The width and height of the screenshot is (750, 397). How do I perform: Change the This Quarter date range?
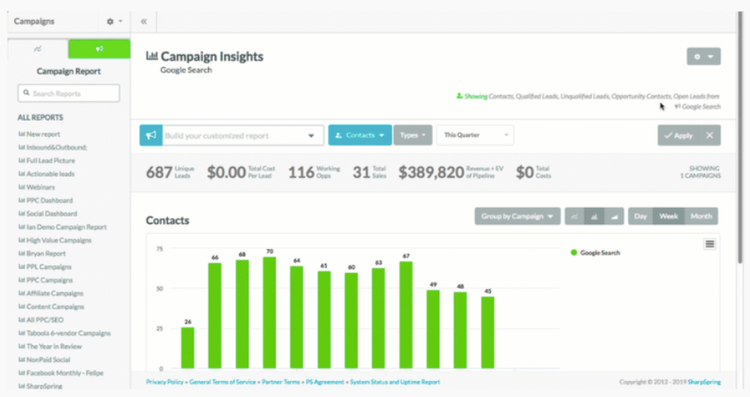475,135
